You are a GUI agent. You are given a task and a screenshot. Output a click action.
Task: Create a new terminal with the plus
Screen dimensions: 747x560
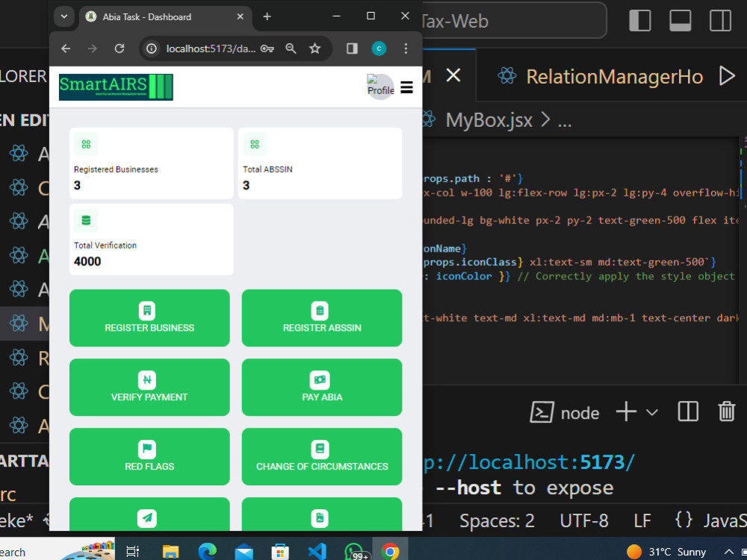coord(626,411)
